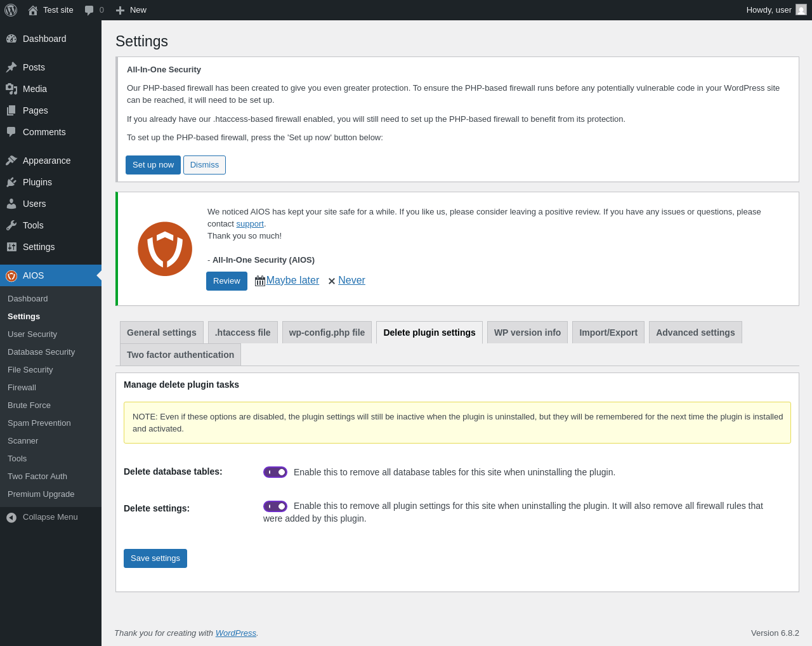Switch to the wp-config.php file tab
This screenshot has width=812, height=646.
(x=327, y=333)
